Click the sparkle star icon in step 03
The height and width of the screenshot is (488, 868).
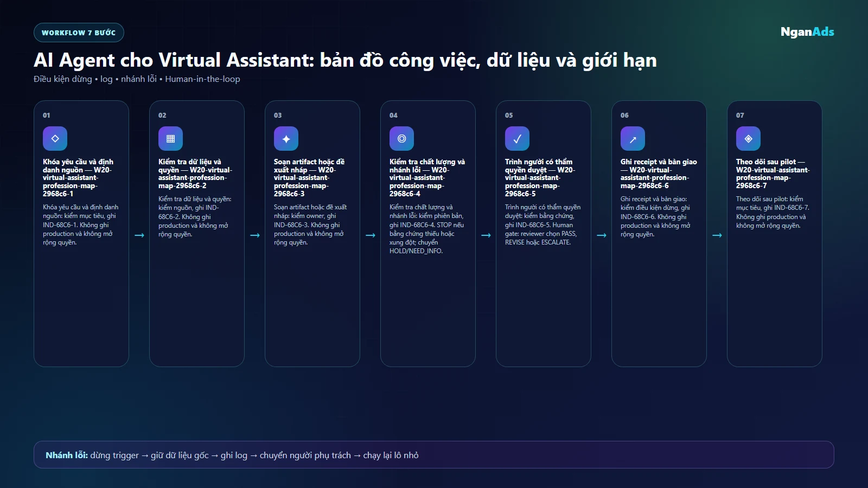coord(286,139)
